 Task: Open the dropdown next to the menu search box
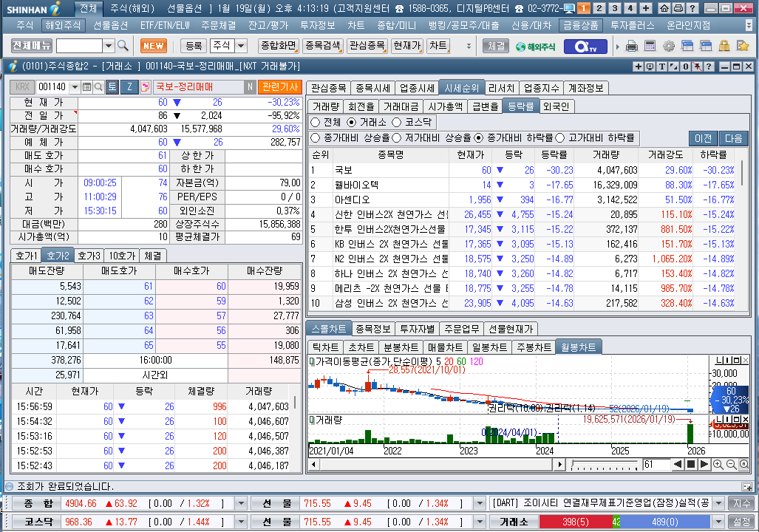[x=109, y=46]
